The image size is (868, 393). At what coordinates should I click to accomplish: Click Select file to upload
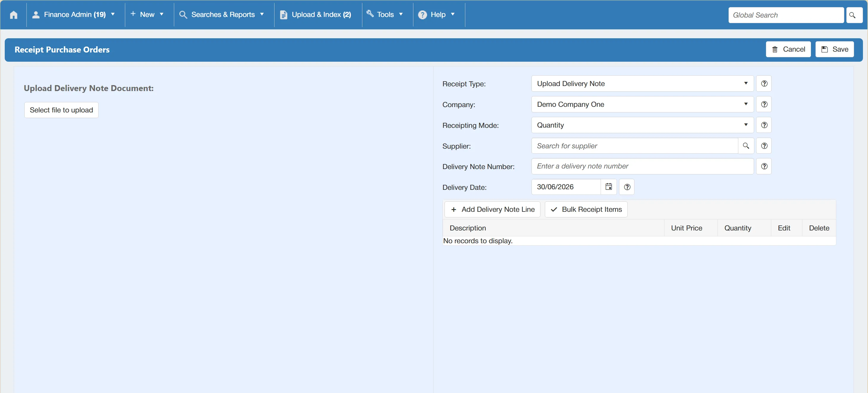[61, 110]
